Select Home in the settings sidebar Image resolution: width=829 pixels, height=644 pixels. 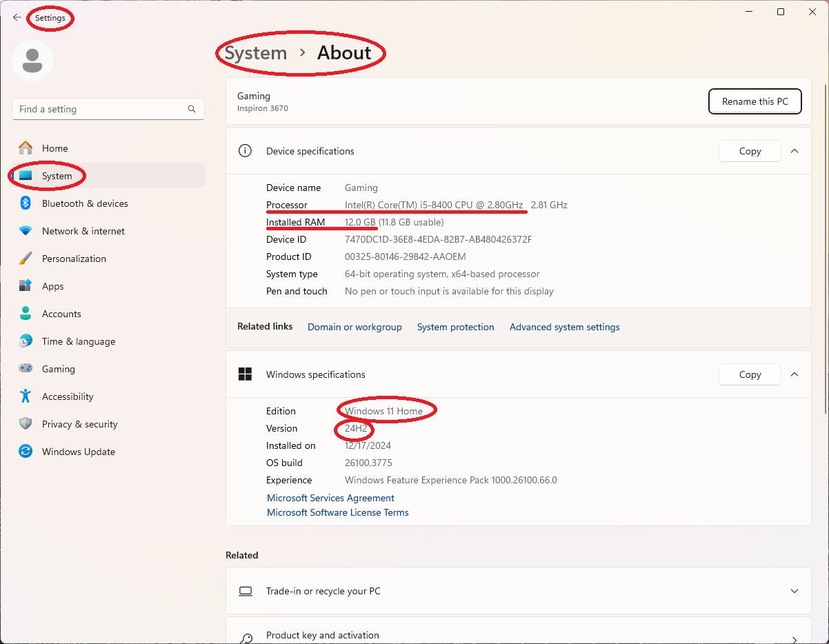click(x=54, y=148)
